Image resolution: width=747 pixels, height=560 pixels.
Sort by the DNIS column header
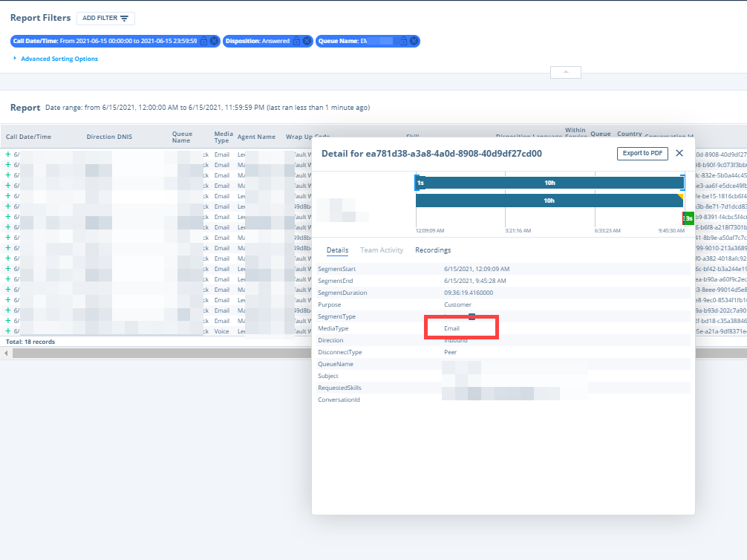(x=125, y=137)
